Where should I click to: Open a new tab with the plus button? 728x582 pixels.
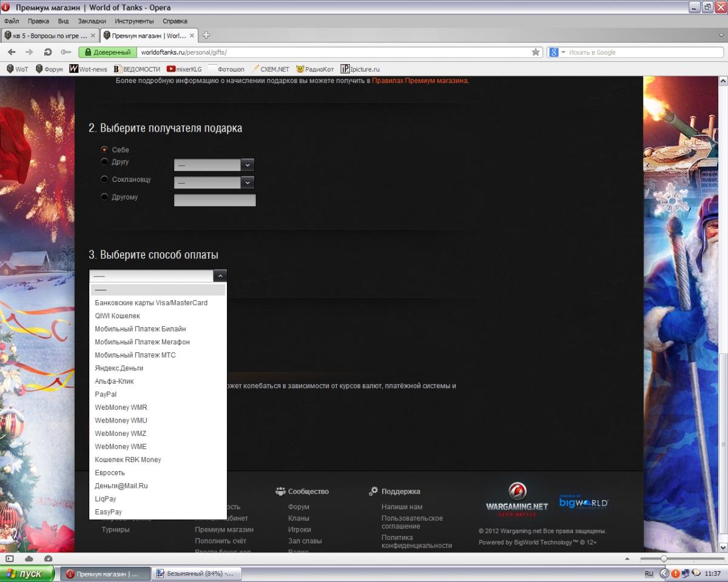point(206,35)
